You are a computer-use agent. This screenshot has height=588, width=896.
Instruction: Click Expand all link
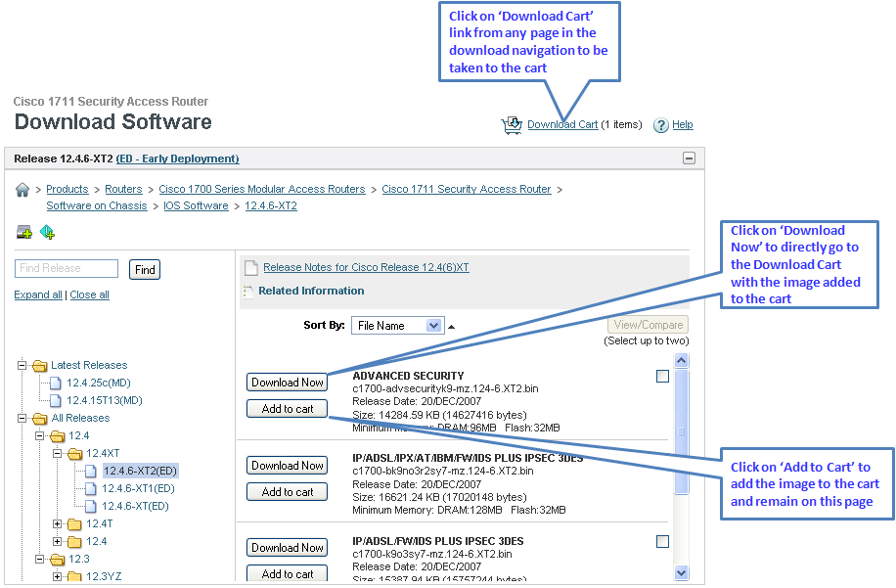[38, 294]
